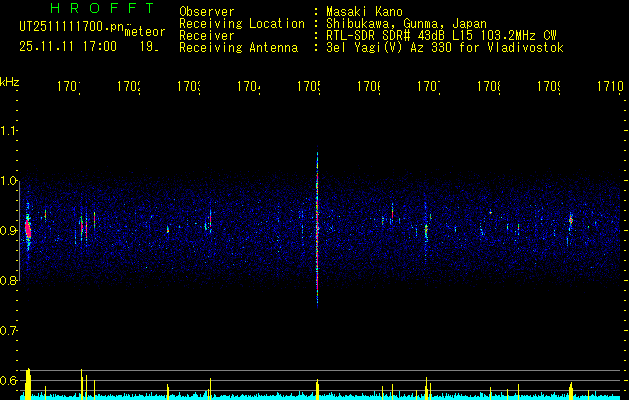The height and width of the screenshot is (400, 629).
Task: Click the 0.7 frequency axis label
Action: click(9, 331)
